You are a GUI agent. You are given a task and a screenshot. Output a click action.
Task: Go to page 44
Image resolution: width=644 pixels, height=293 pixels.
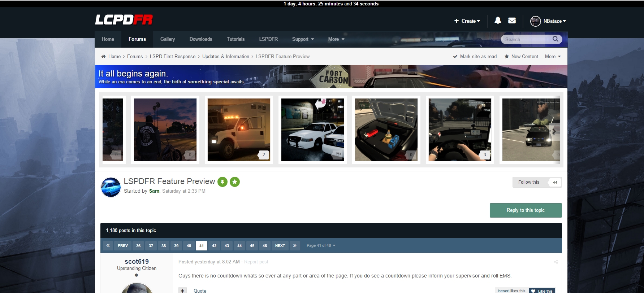click(239, 246)
